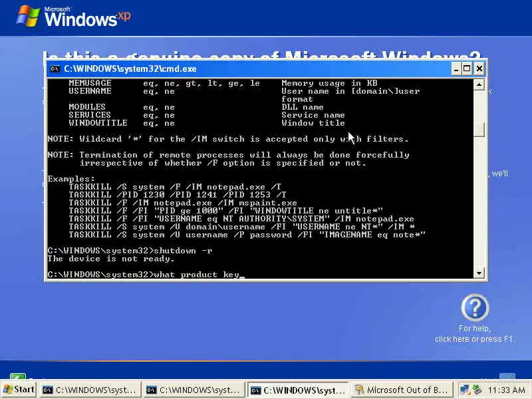Click the Windows XP logo in the header
This screenshot has width=532, height=399.
(73, 16)
